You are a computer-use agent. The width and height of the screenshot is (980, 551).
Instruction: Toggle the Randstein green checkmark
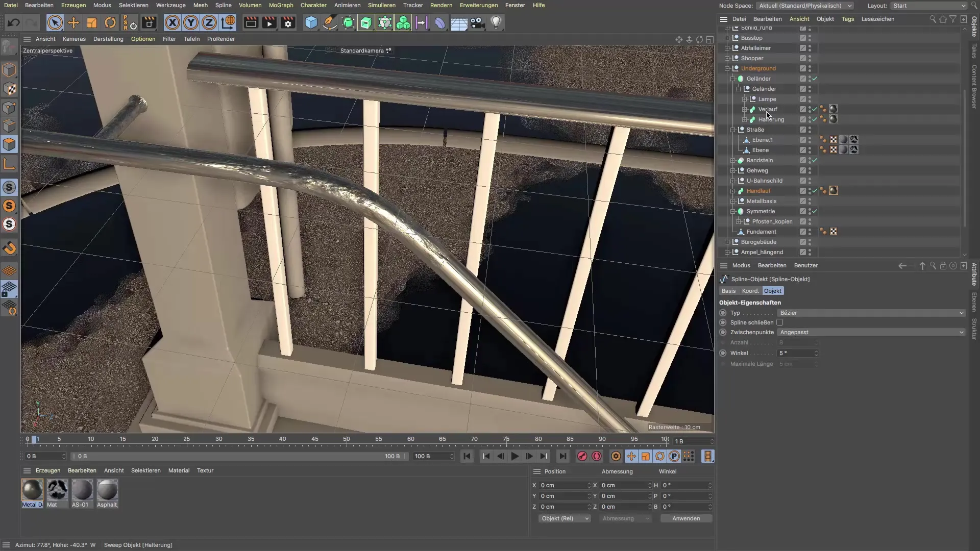[x=815, y=160]
